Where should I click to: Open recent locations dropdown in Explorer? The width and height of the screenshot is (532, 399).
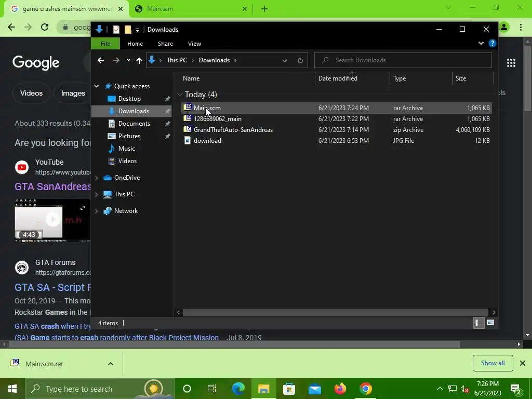pos(128,60)
